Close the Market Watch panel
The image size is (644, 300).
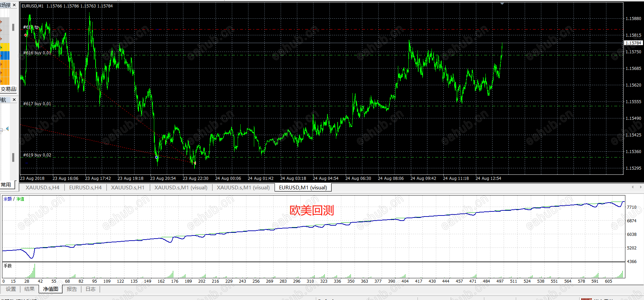click(x=14, y=5)
